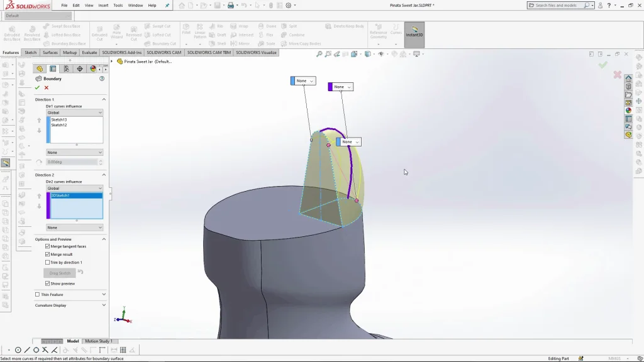Click the Instant3D toolbar button

coord(414,35)
